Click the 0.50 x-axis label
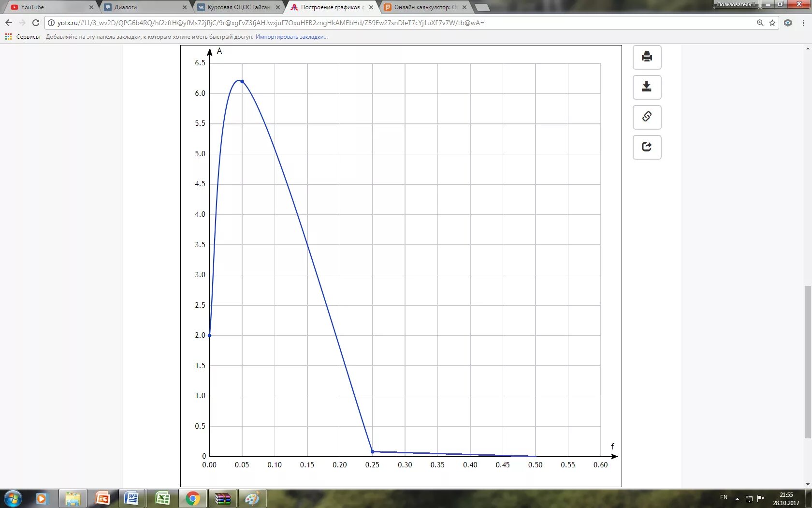 [535, 465]
